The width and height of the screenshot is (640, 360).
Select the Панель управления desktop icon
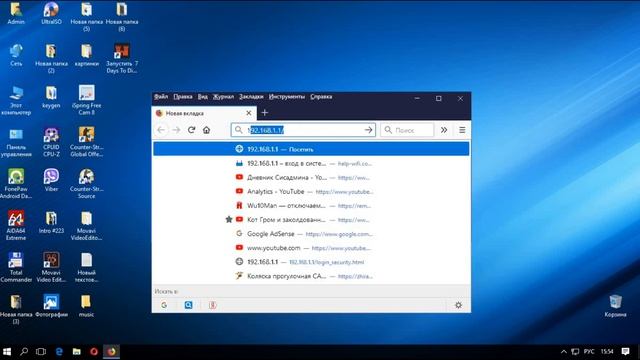tap(16, 142)
